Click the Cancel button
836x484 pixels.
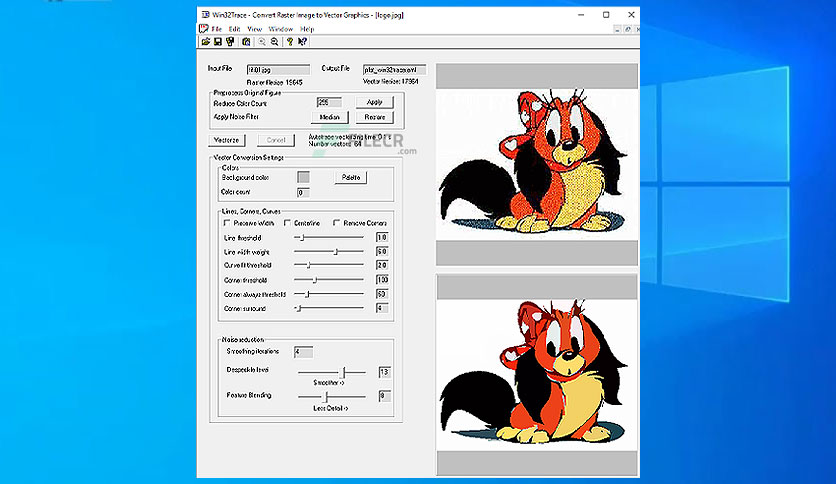pos(276,140)
